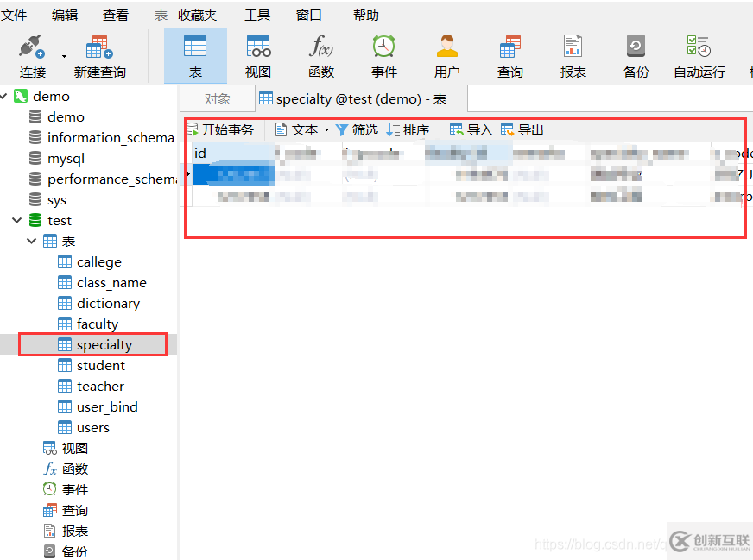This screenshot has height=560, width=753.
Task: Select the sys database
Action: tap(57, 199)
